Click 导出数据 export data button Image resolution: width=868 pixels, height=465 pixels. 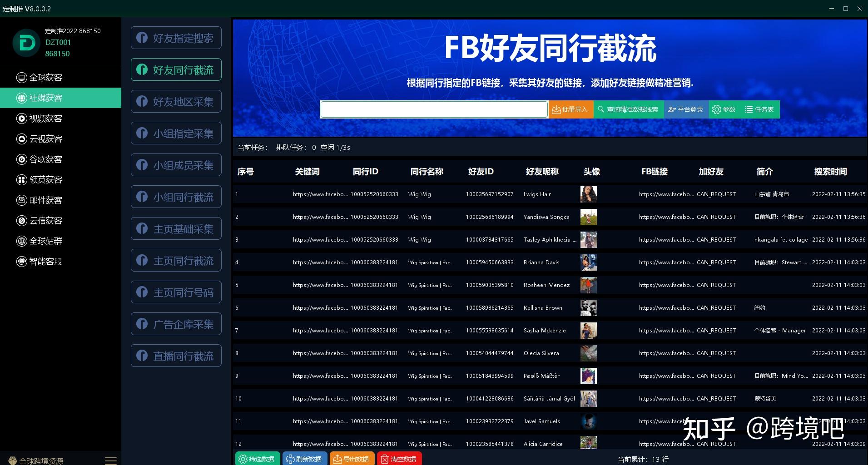click(352, 459)
